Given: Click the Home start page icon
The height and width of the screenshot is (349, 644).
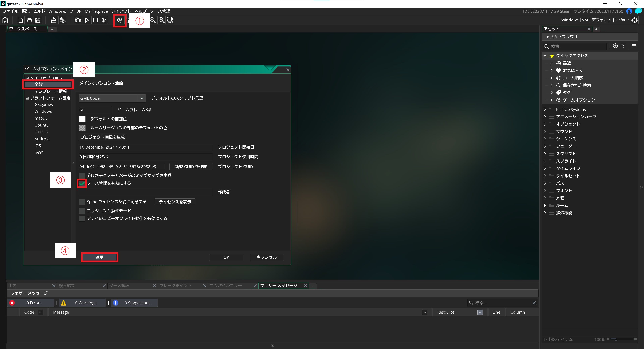Looking at the screenshot, I should click(5, 20).
